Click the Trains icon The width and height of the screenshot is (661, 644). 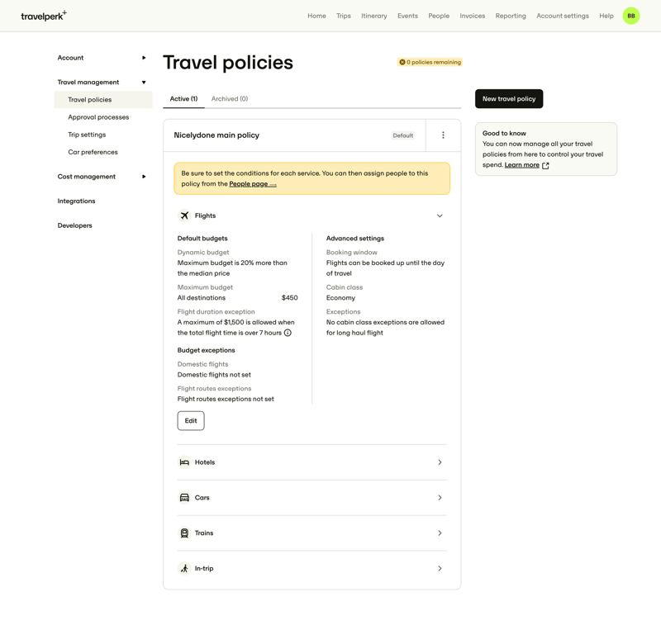click(x=184, y=533)
